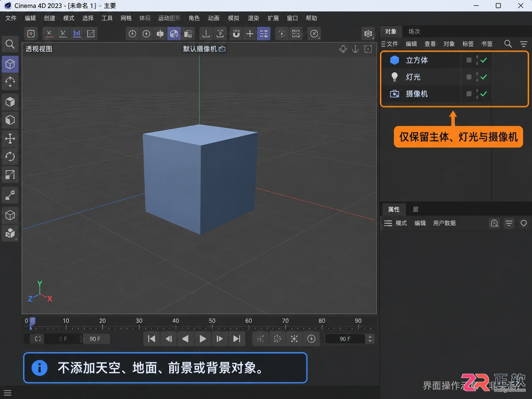This screenshot has width=532, height=399.
Task: Switch to the 层 tab
Action: pos(416,209)
